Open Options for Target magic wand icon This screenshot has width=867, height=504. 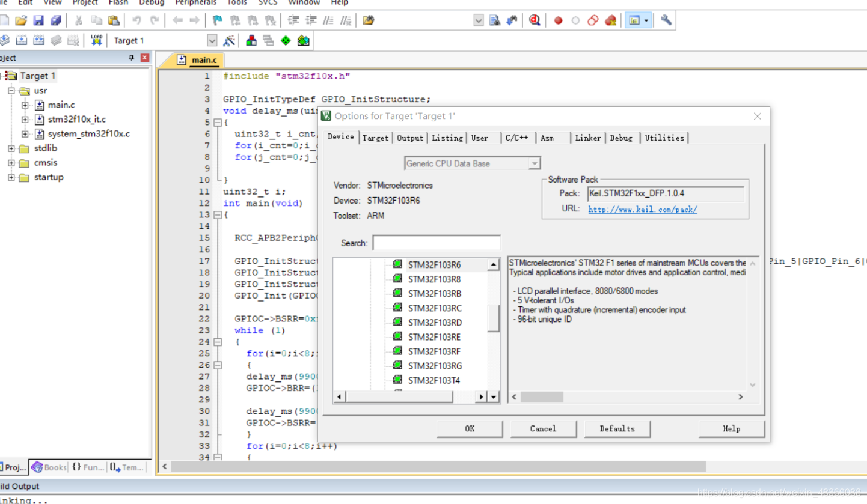(228, 40)
